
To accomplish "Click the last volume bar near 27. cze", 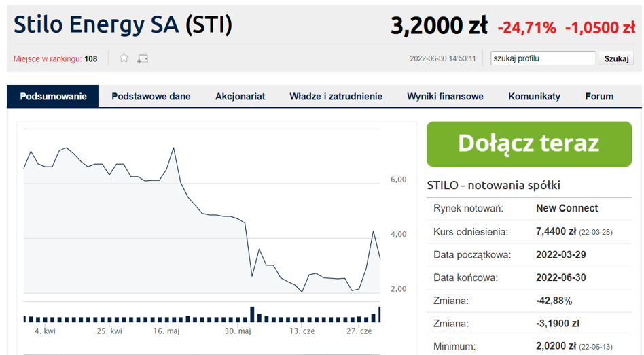I will click(380, 314).
